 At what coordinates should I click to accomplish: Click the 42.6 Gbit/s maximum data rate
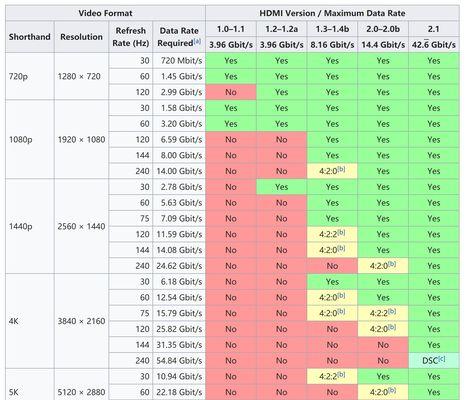tap(434, 45)
